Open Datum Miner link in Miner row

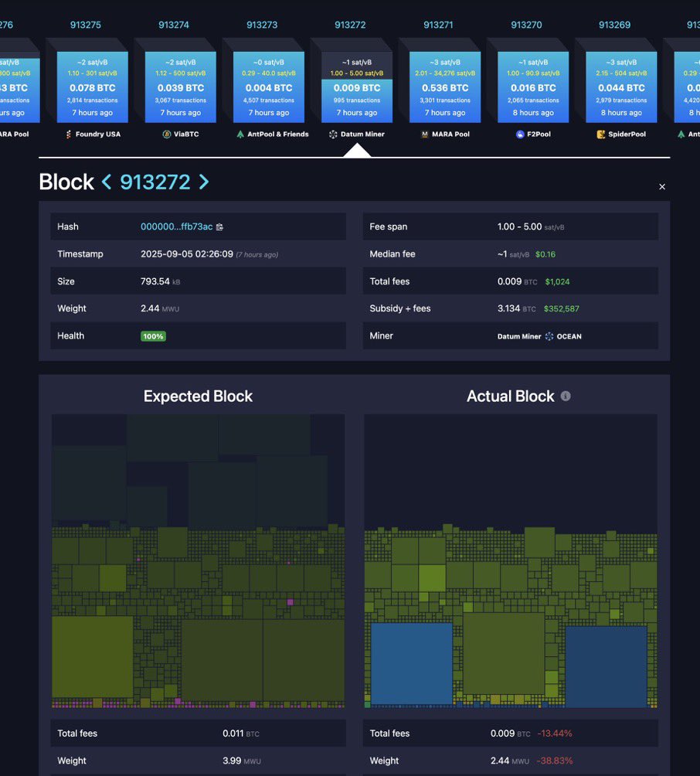[519, 336]
